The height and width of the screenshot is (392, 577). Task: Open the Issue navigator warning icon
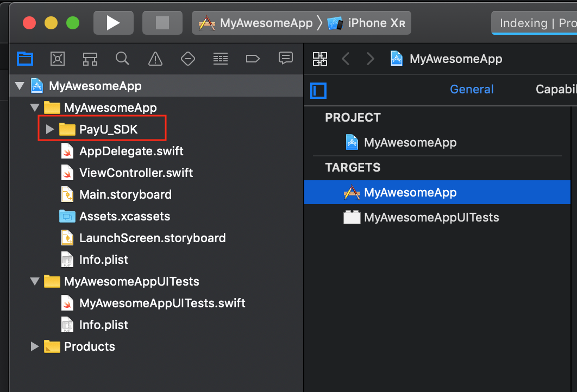[155, 59]
